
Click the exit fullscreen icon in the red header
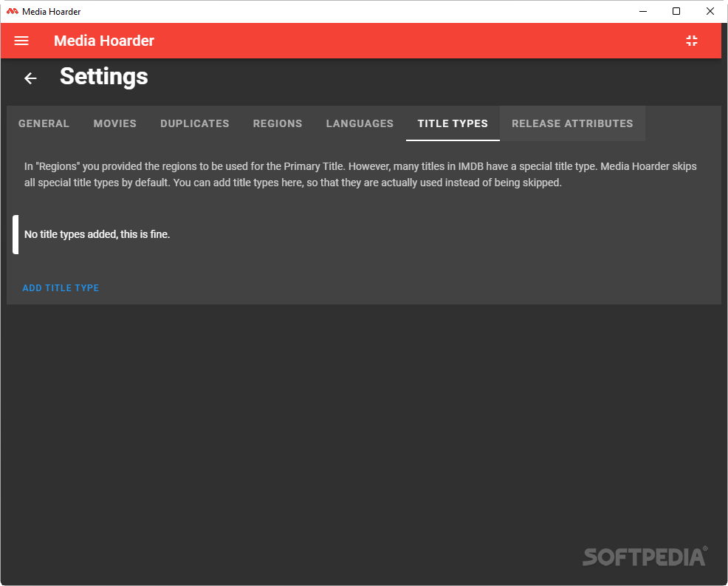pos(692,41)
